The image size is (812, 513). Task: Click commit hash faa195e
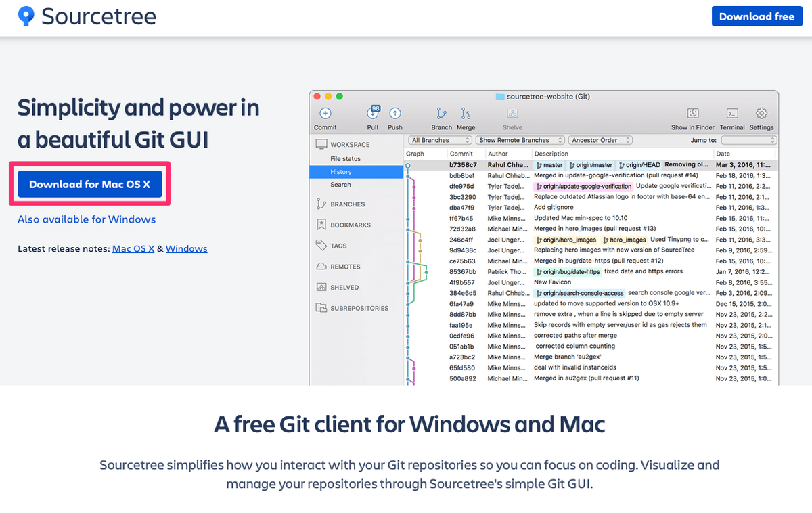pos(462,325)
